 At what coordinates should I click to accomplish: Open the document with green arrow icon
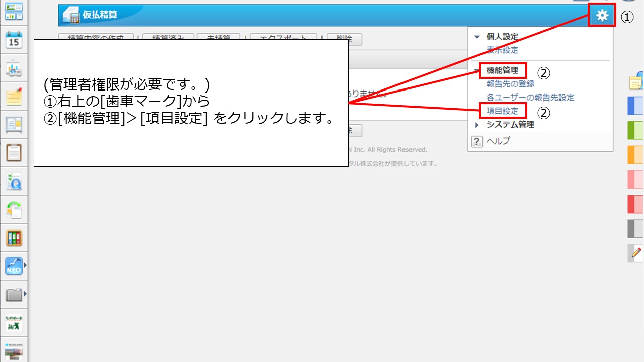coord(14,209)
